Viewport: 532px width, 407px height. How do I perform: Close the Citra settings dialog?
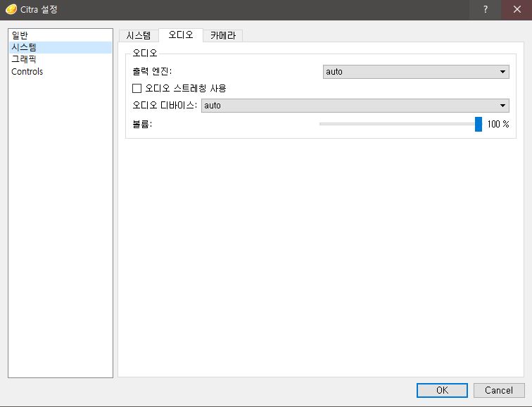click(517, 9)
